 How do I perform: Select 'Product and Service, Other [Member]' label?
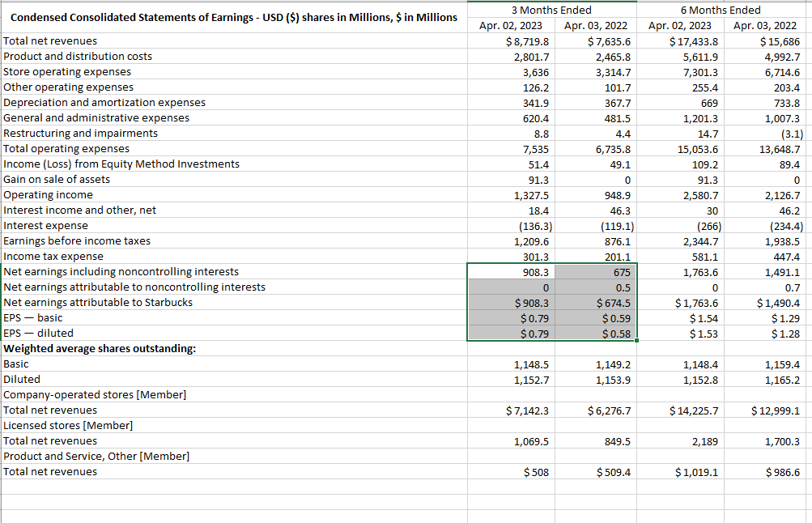[x=96, y=456]
